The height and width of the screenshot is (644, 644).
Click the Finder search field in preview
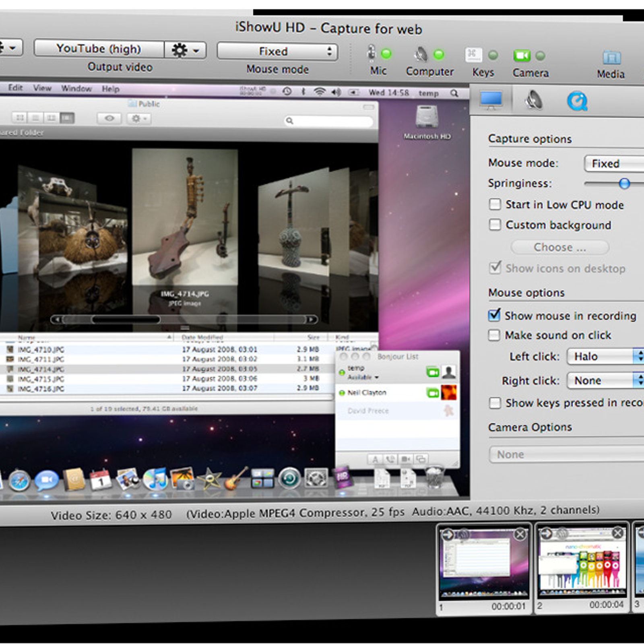coord(329,121)
